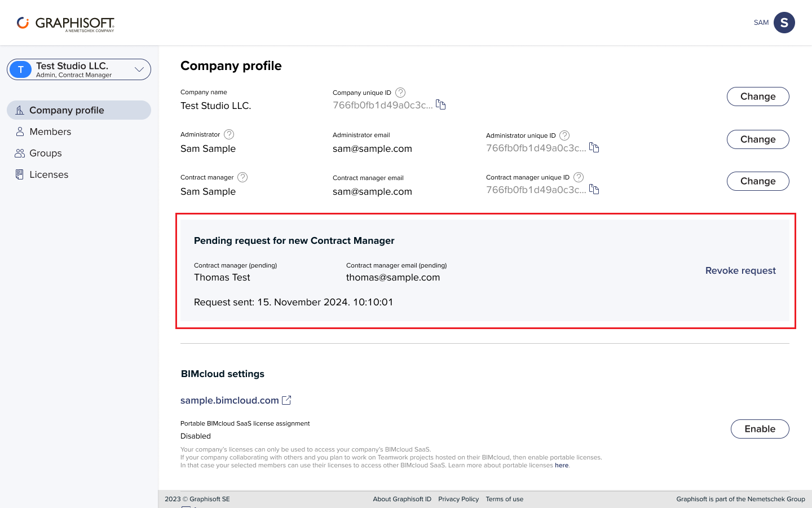Click the Disabled license assignment status

point(196,436)
